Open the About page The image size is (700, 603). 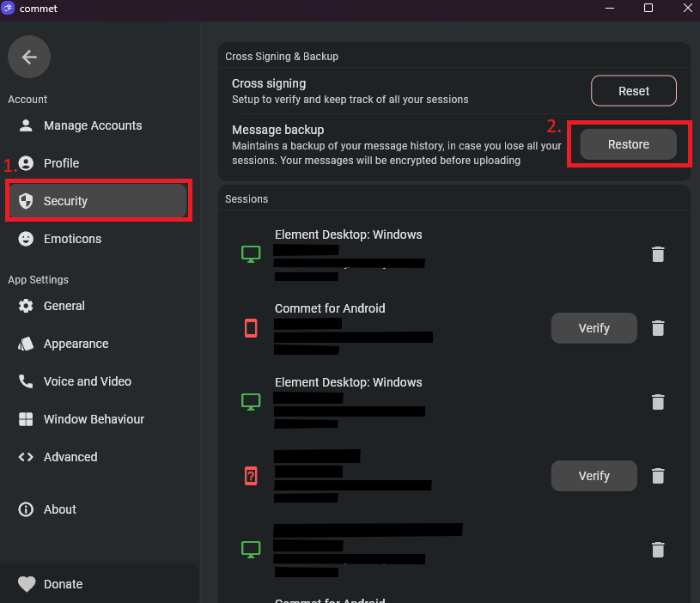click(x=59, y=509)
